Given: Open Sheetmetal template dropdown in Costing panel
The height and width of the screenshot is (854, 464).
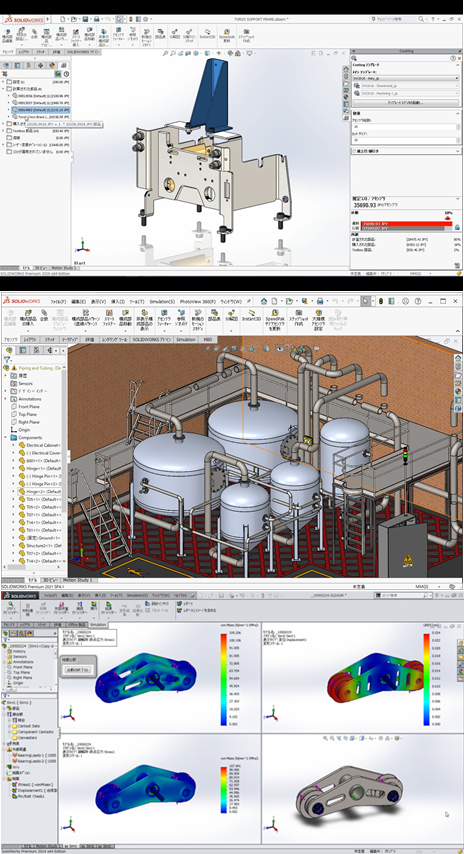Looking at the screenshot, I should [x=409, y=85].
